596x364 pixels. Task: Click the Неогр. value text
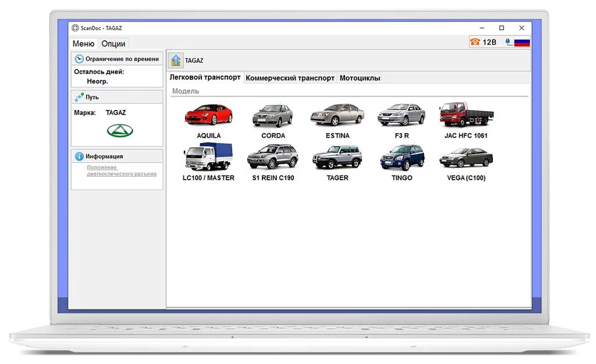[97, 81]
